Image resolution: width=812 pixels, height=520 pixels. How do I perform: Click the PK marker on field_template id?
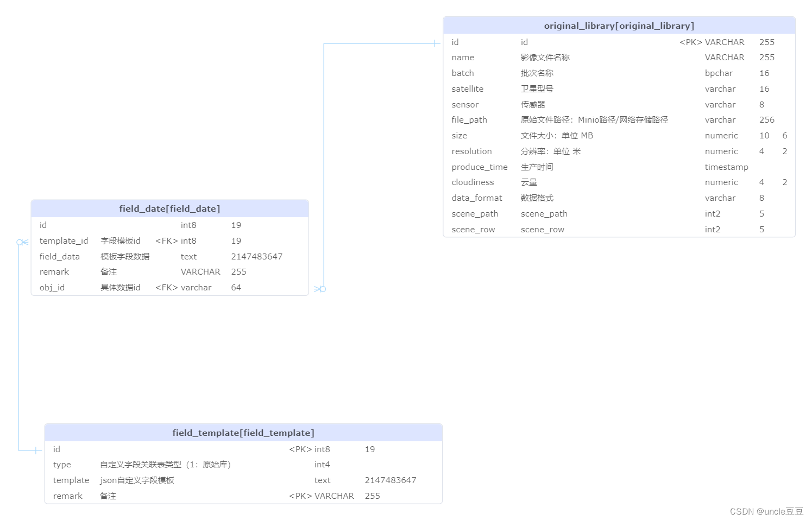point(300,449)
